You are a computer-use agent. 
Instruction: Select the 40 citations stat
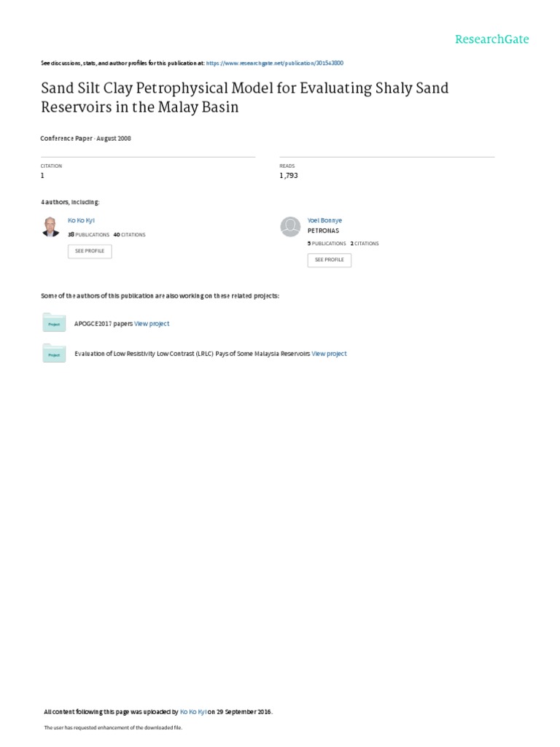[130, 235]
